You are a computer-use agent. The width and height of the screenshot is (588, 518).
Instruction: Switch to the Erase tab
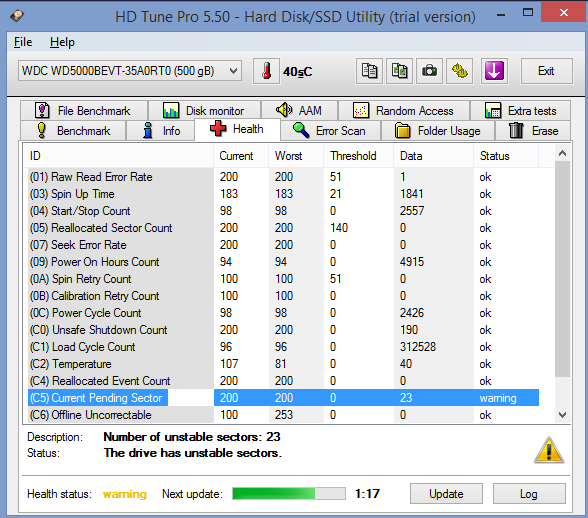click(x=533, y=131)
